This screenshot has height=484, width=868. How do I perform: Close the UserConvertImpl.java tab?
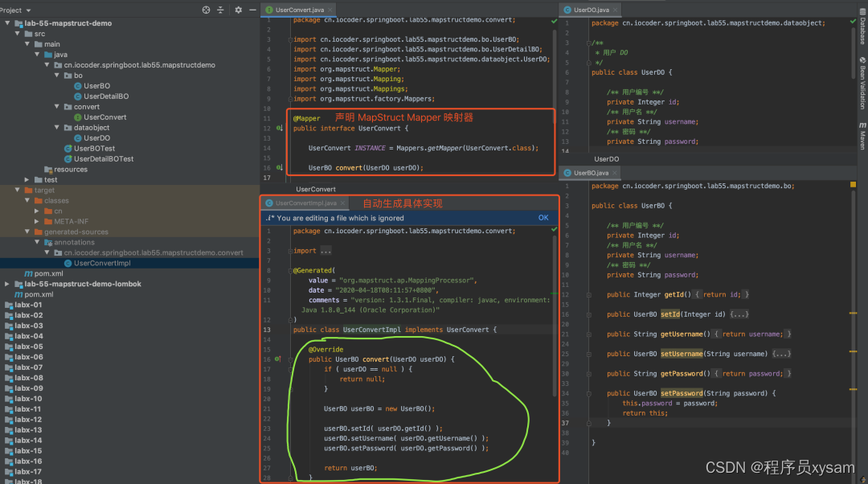[342, 203]
